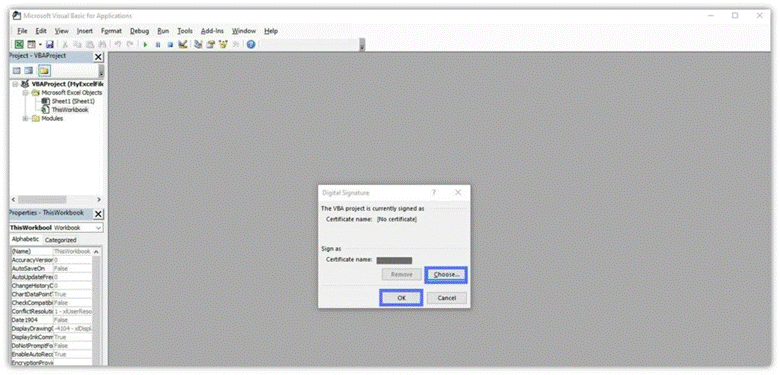Switch to the Alphabetic tab
This screenshot has height=375, width=780.
click(25, 239)
